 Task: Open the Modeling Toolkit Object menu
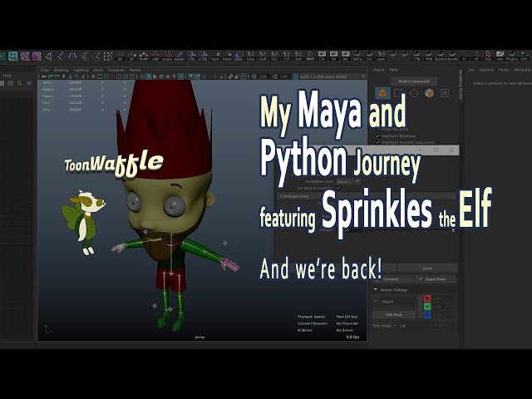pos(379,70)
